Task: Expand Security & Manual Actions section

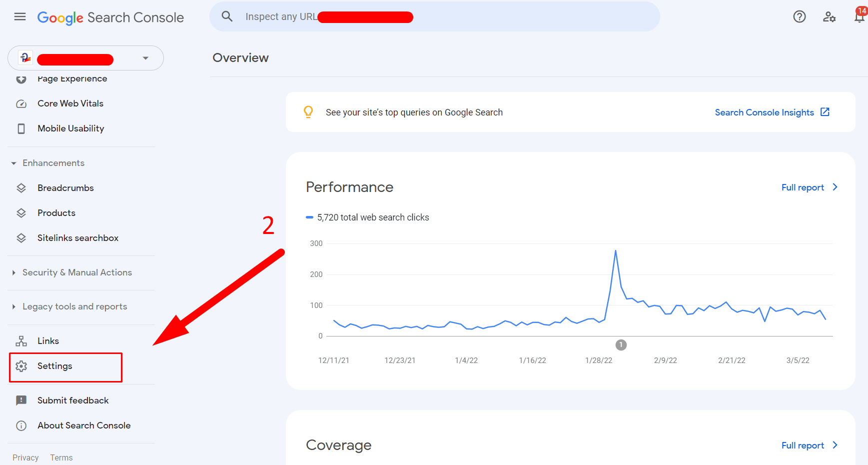Action: (77, 272)
